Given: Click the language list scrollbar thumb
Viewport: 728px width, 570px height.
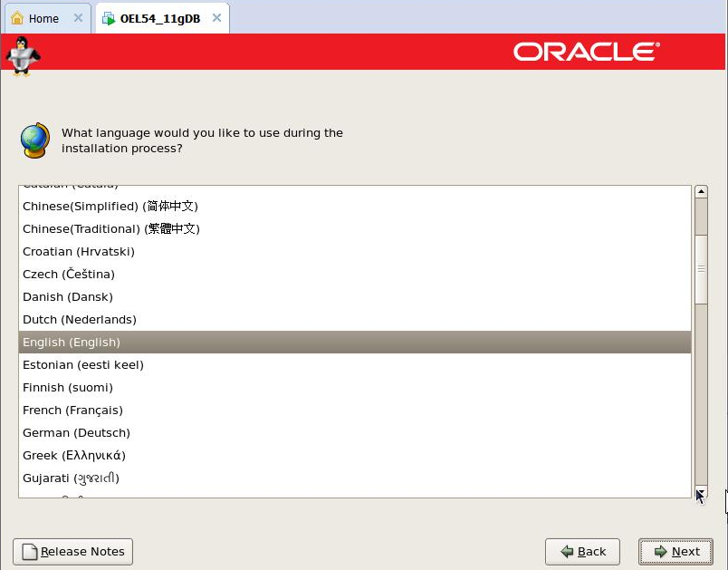Looking at the screenshot, I should coord(701,269).
